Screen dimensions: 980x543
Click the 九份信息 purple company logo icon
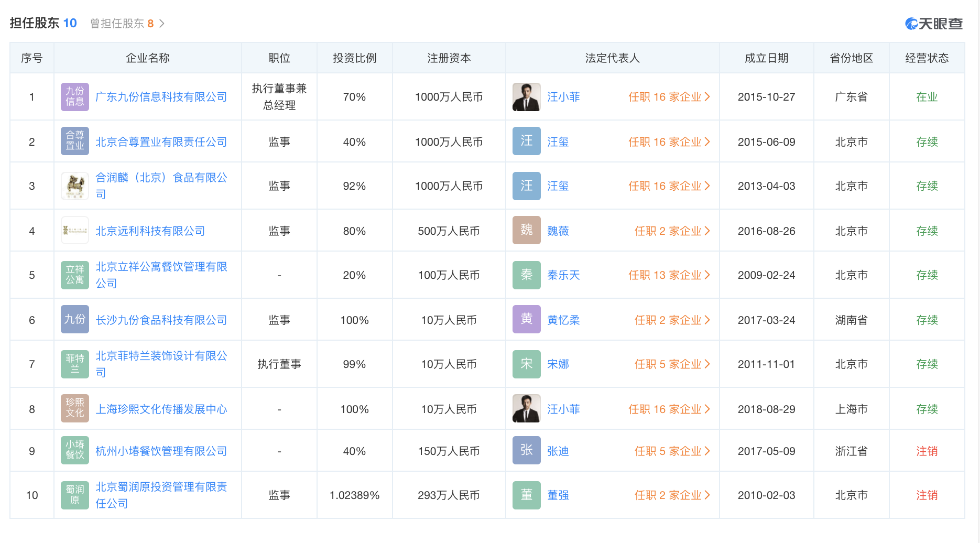(x=75, y=97)
